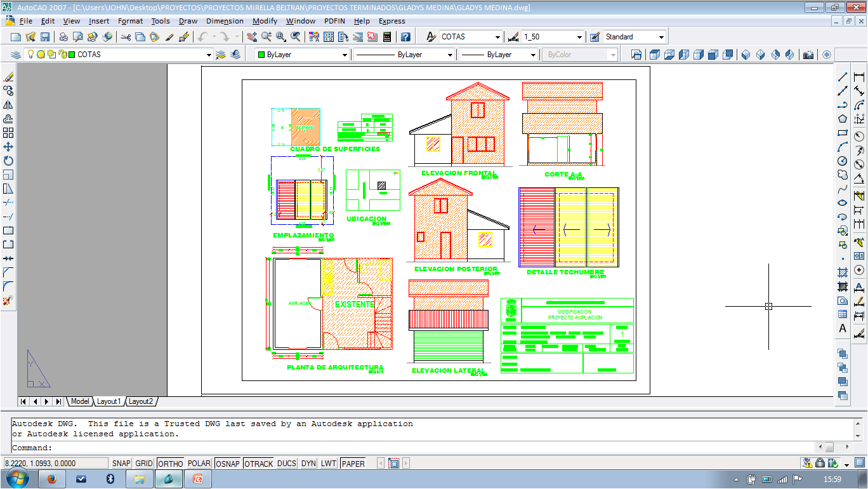This screenshot has width=868, height=489.
Task: Open the ByLayer lineweight dropdown
Action: click(533, 55)
